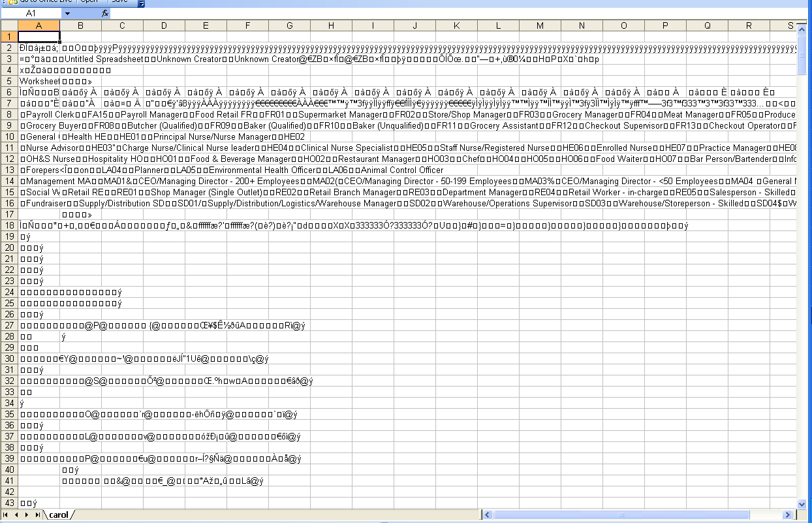
Task: Click the horizontal scrollbar right arrow
Action: click(788, 515)
